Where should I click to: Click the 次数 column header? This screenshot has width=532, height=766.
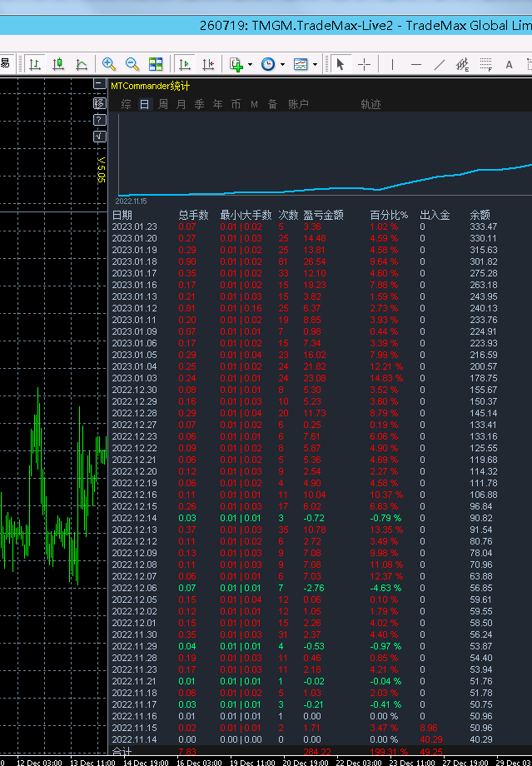click(288, 215)
